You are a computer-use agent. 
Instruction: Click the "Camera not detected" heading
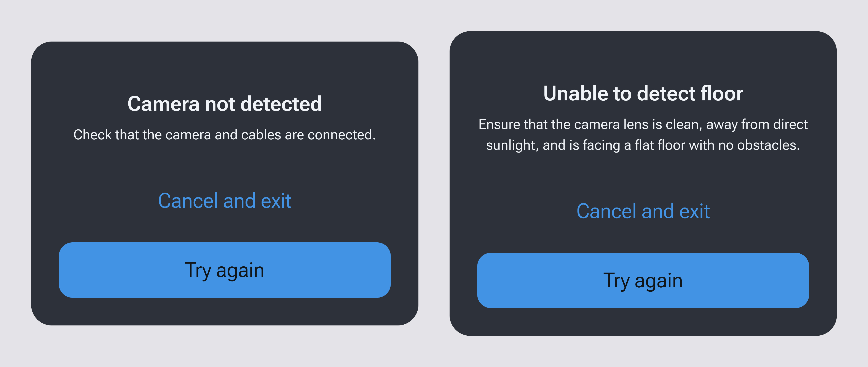point(224,104)
